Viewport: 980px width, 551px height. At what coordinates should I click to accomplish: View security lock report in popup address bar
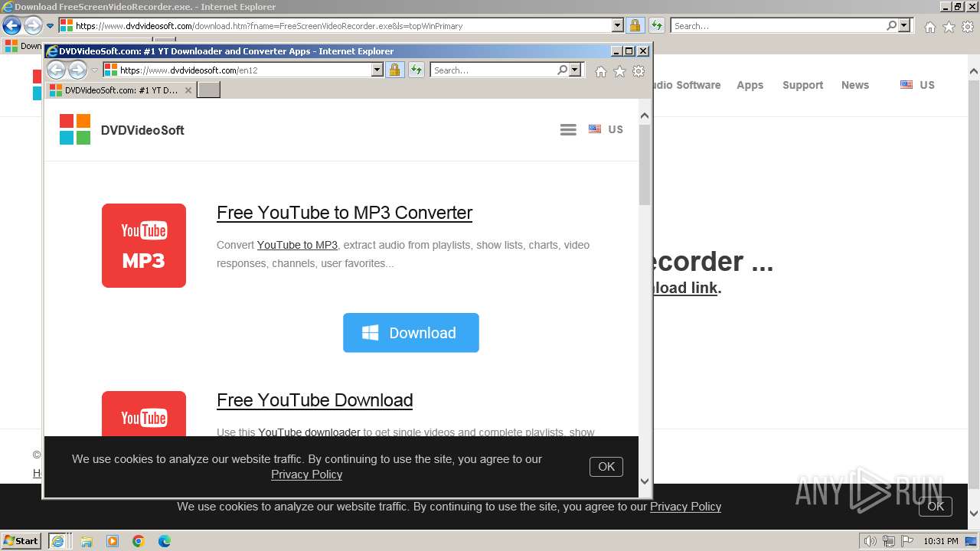pos(394,70)
